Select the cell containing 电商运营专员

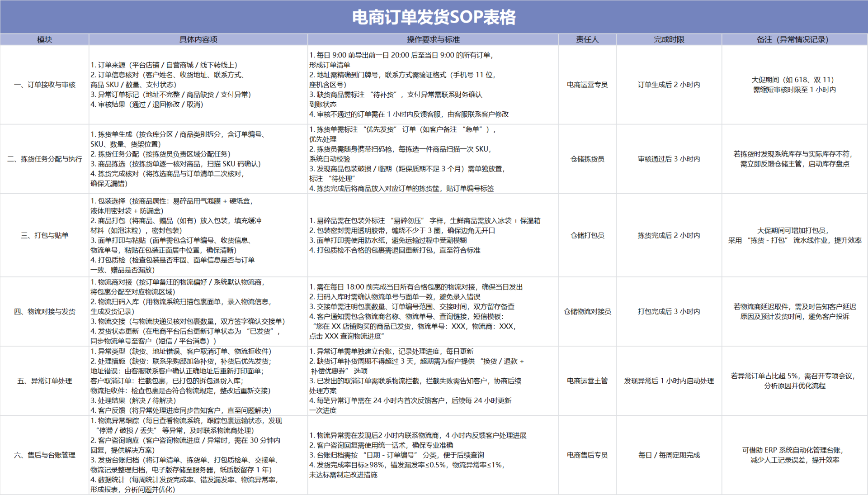tap(587, 85)
